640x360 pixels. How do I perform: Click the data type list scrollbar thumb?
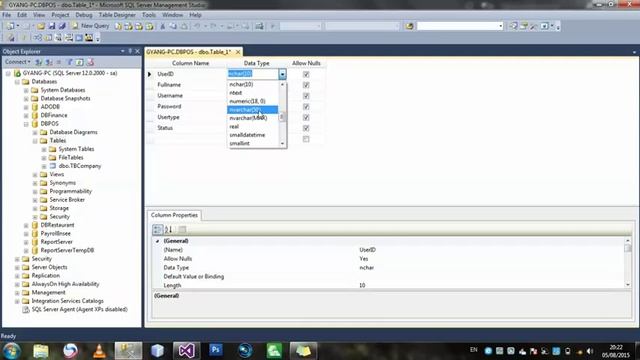282,117
